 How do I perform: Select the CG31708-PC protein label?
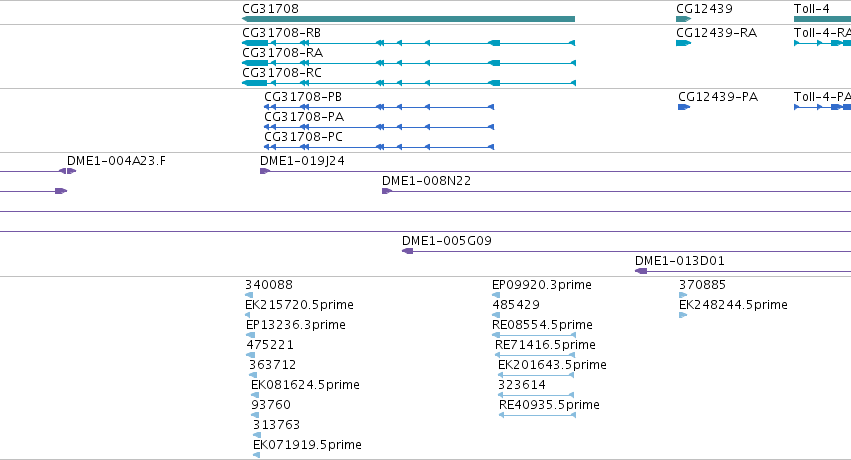[x=303, y=137]
